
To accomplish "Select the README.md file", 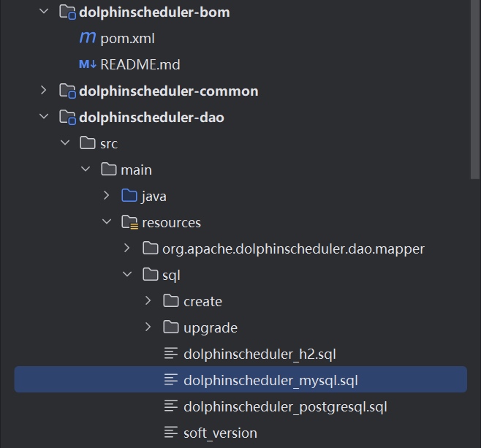I will (x=140, y=64).
